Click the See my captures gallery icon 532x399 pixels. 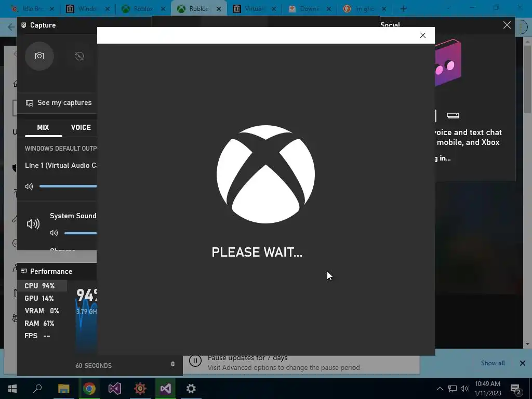[x=30, y=103]
